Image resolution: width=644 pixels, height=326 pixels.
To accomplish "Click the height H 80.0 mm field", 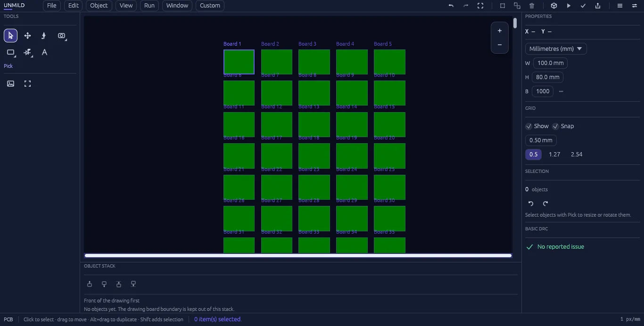I will click(547, 77).
